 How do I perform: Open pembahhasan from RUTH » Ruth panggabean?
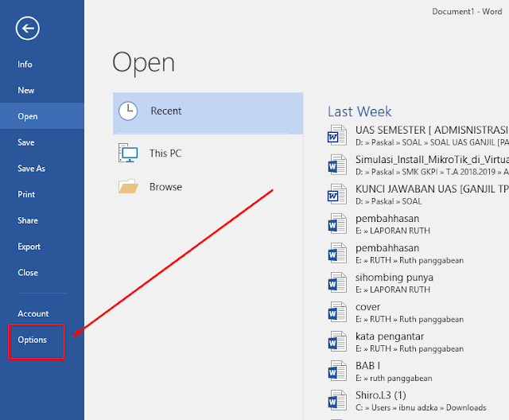tap(387, 248)
